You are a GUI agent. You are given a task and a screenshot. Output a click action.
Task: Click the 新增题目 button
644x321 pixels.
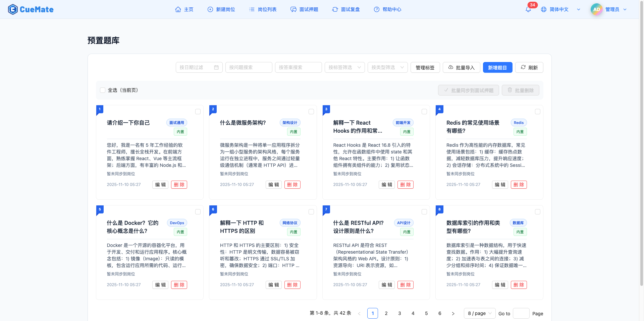(x=497, y=67)
